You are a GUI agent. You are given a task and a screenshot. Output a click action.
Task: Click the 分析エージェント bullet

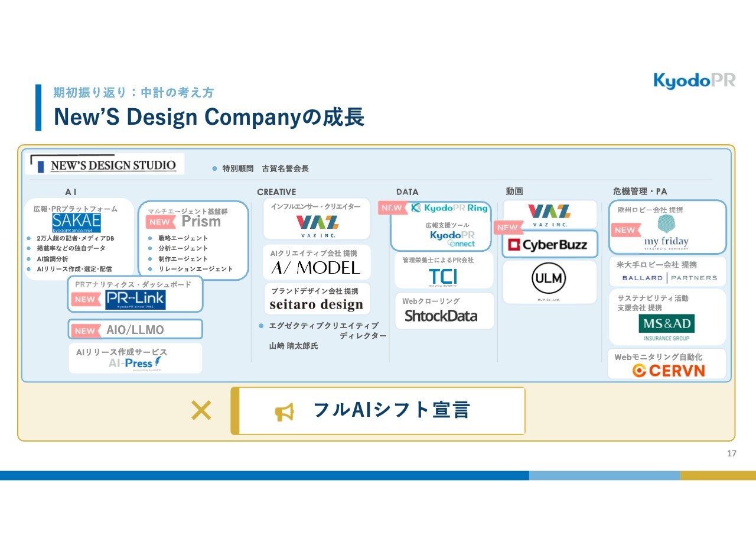[x=183, y=248]
